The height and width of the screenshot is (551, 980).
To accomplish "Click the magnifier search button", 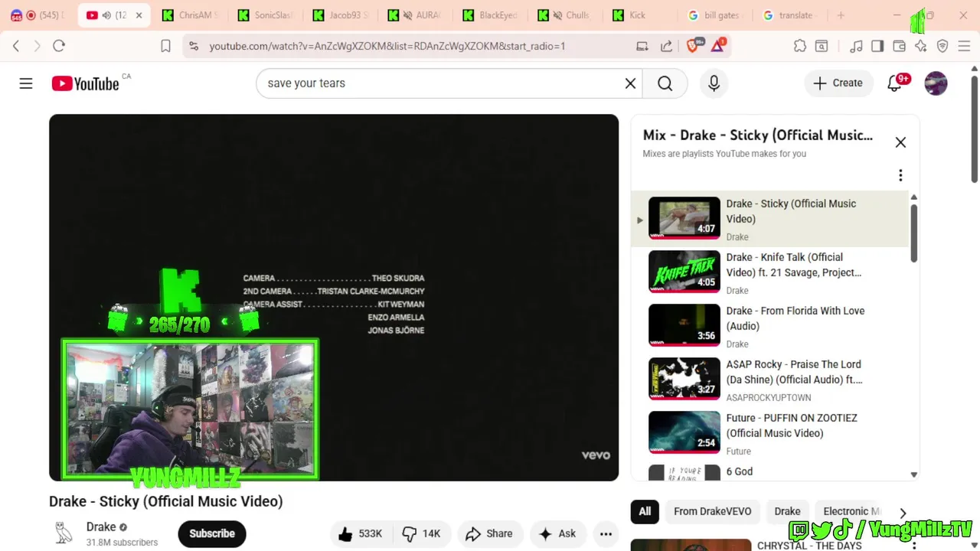I will tap(665, 83).
